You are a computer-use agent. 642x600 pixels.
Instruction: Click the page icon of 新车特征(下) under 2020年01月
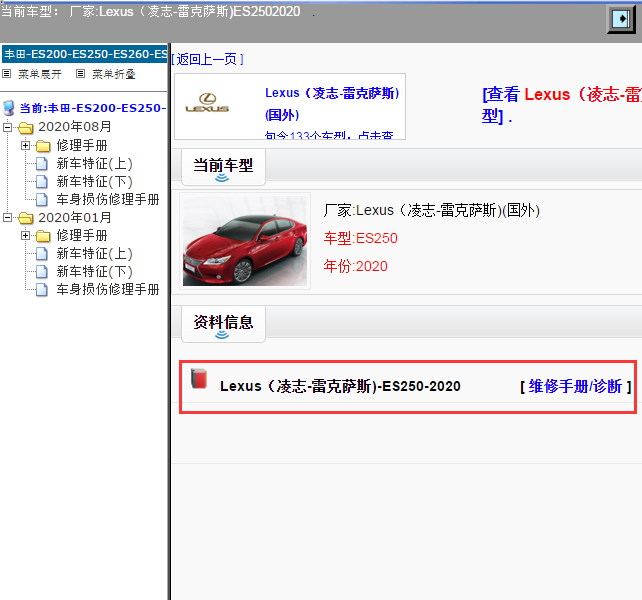[41, 272]
